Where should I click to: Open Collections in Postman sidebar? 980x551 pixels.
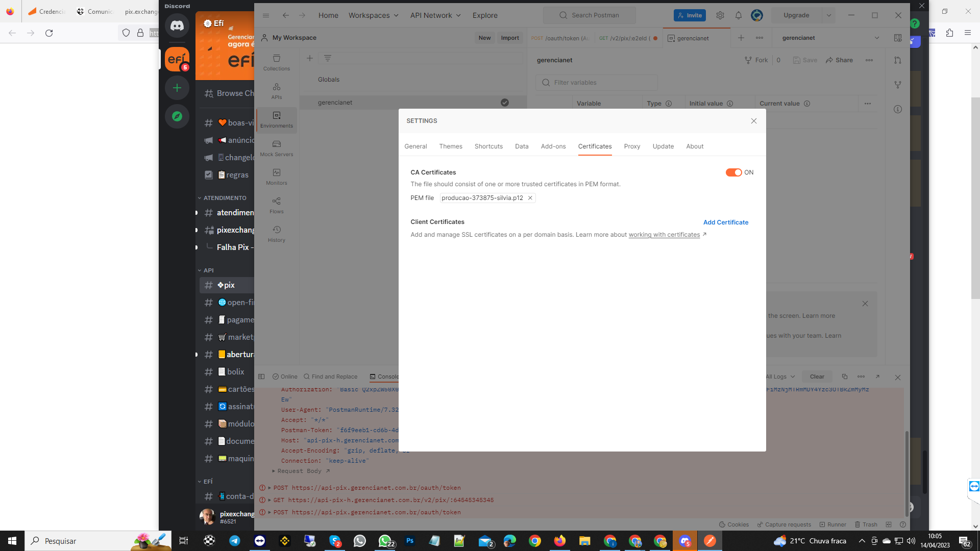pos(277,62)
